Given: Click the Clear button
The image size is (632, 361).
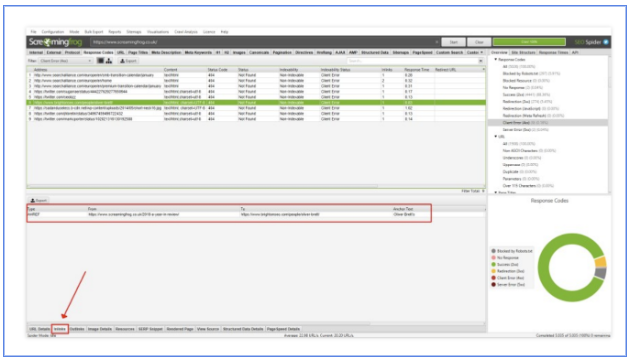Looking at the screenshot, I should click(x=479, y=42).
